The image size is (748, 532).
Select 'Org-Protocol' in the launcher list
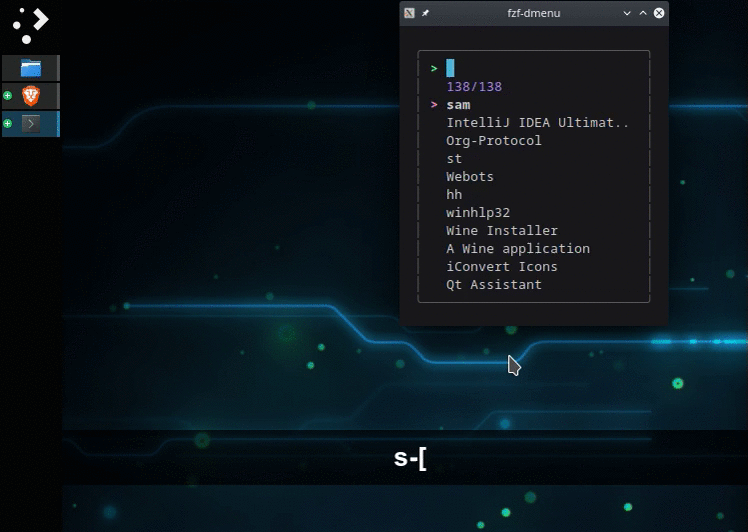494,141
